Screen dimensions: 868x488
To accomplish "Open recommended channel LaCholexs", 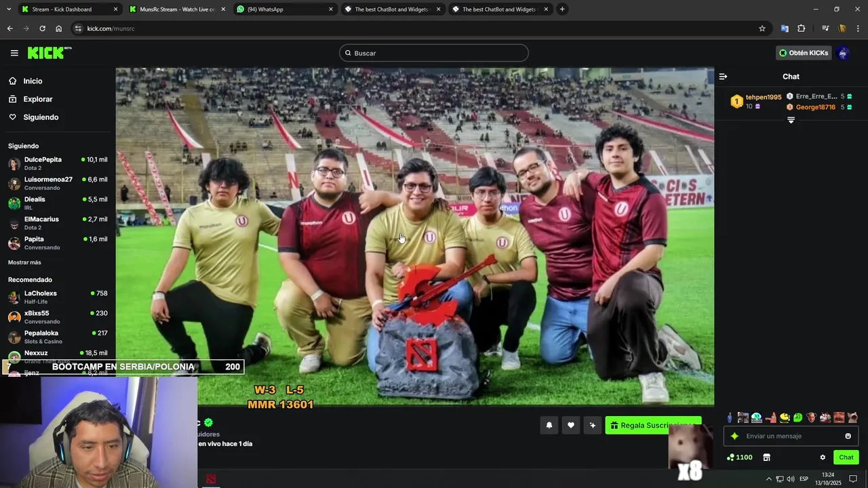I will (x=58, y=297).
